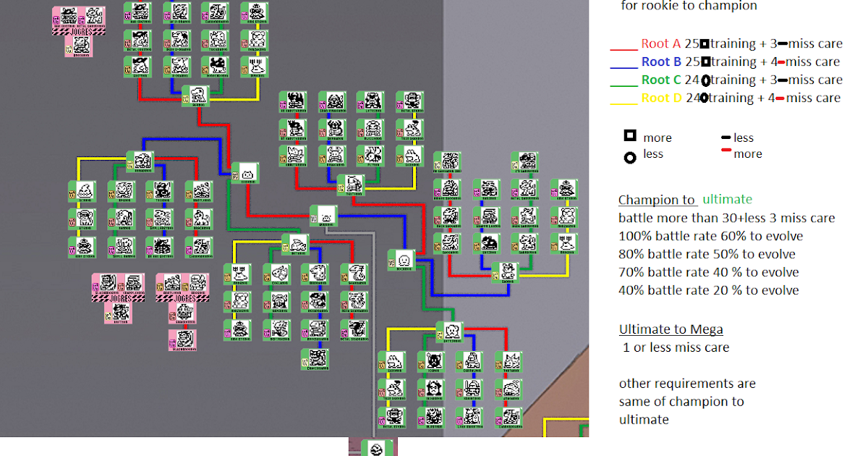Viewport: 868px width, 456px height.
Task: Click the underlined 'Champion to' heading
Action: point(658,200)
